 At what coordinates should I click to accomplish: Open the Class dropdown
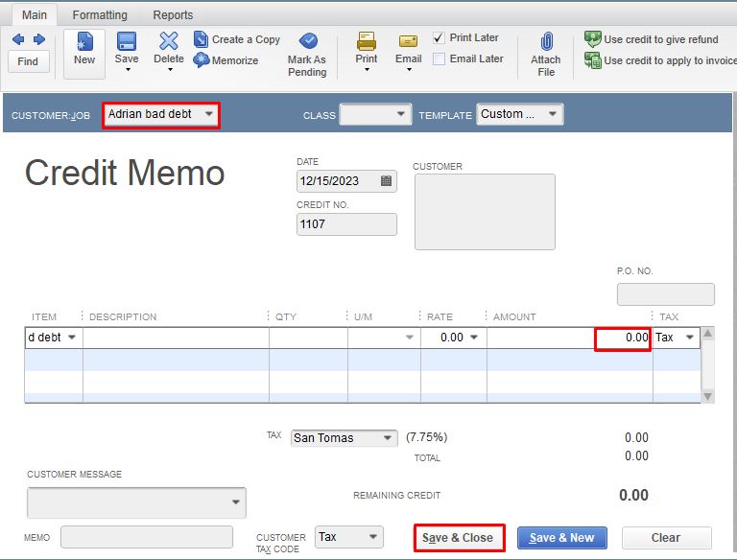400,114
